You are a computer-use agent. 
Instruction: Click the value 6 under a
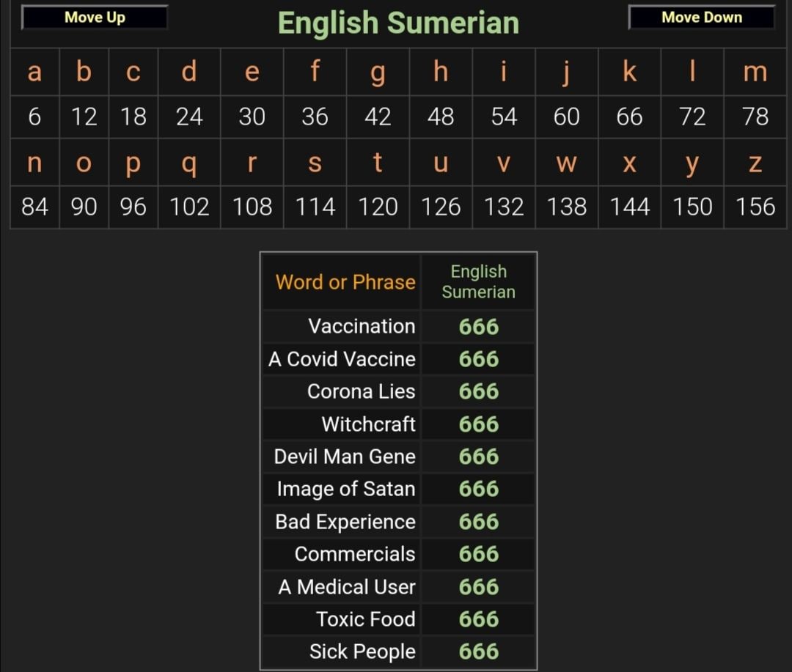pos(34,117)
